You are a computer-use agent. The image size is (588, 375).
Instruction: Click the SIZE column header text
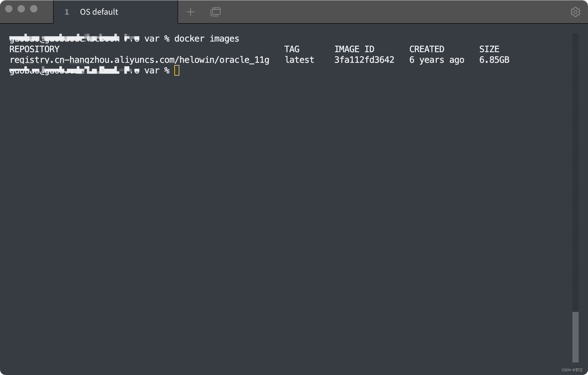[x=489, y=49]
